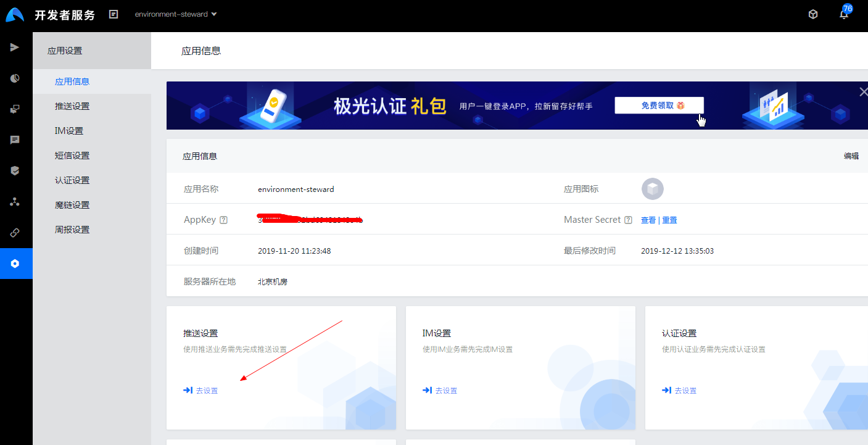868x445 pixels.
Task: Open the notifications bell with 76 badge
Action: (x=844, y=13)
